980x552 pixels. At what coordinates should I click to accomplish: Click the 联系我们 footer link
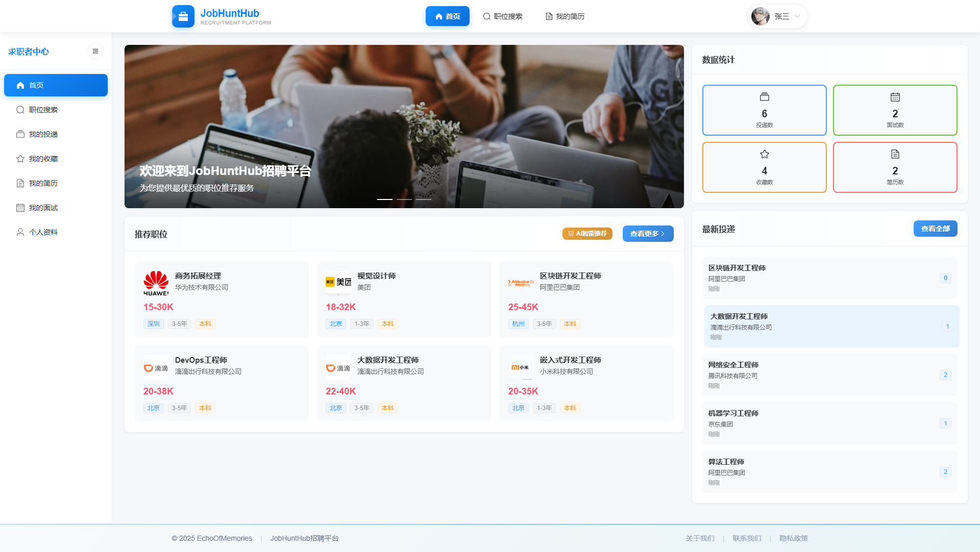(747, 538)
